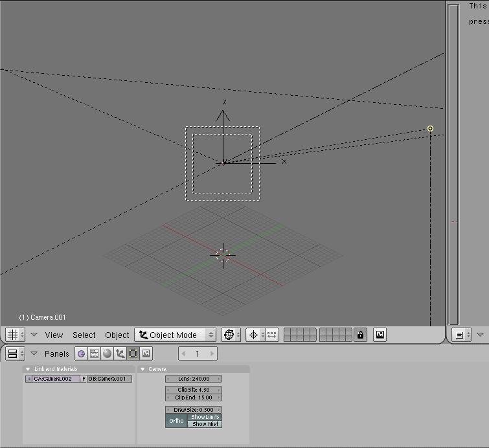Decrease the ClipSta value arrow
Viewport: 489px width, 448px height.
click(x=168, y=390)
